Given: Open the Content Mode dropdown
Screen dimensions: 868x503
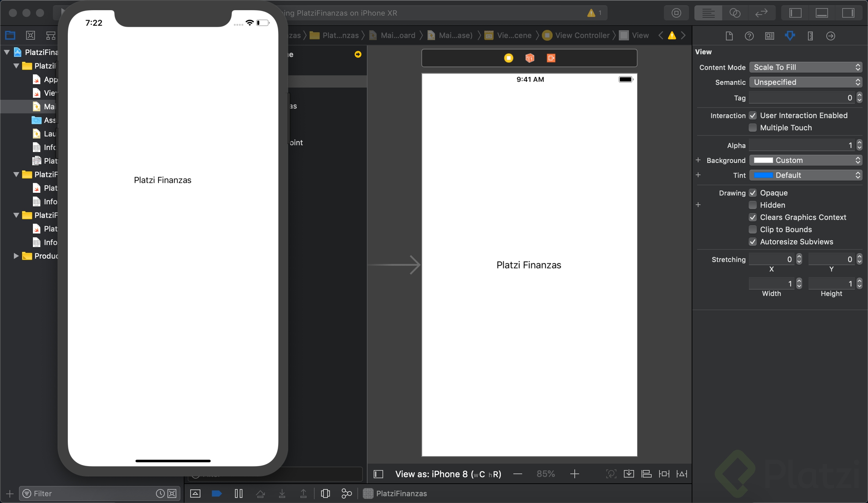Looking at the screenshot, I should pyautogui.click(x=805, y=67).
